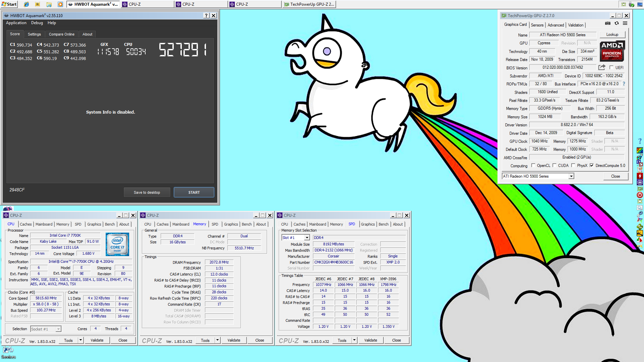Click the GPU-Z title bar app icon
644x362 pixels.
click(x=504, y=15)
